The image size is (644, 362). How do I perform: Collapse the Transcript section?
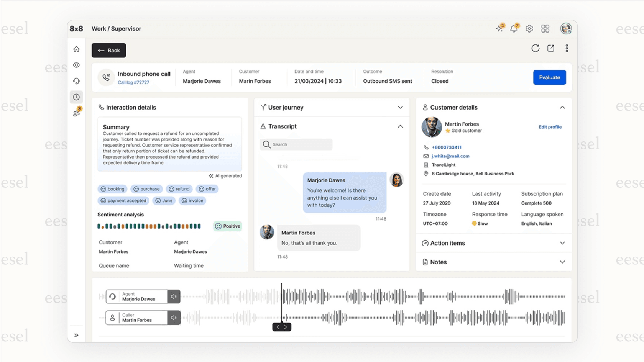(400, 126)
